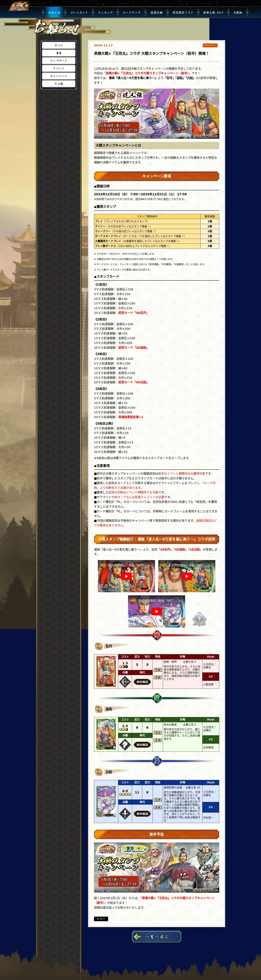Click the デイリー stamp condition row
Image resolution: width=261 pixels, height=980 pixels.
157,226
